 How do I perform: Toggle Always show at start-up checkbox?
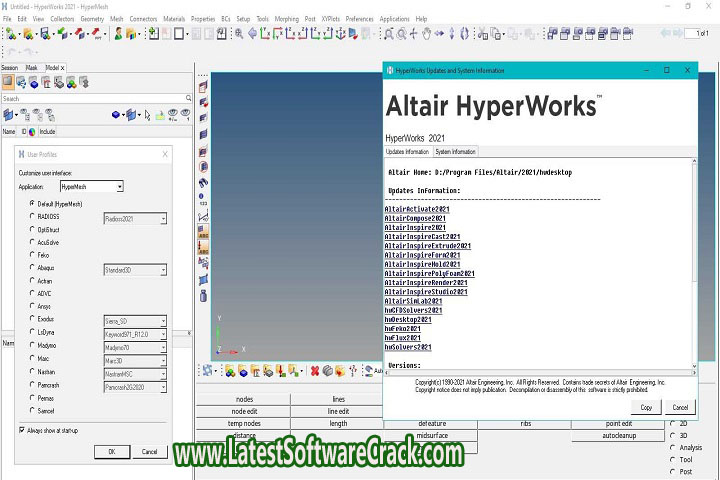tap(22, 430)
